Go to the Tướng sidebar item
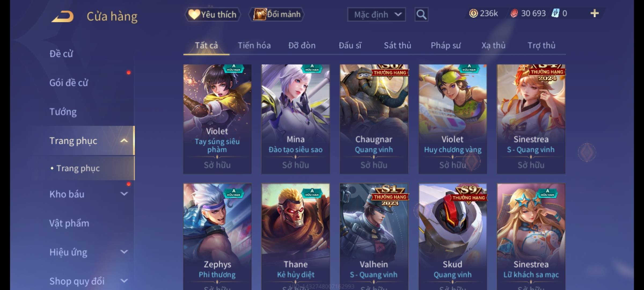Screen dimensions: 644x290 (x=63, y=112)
